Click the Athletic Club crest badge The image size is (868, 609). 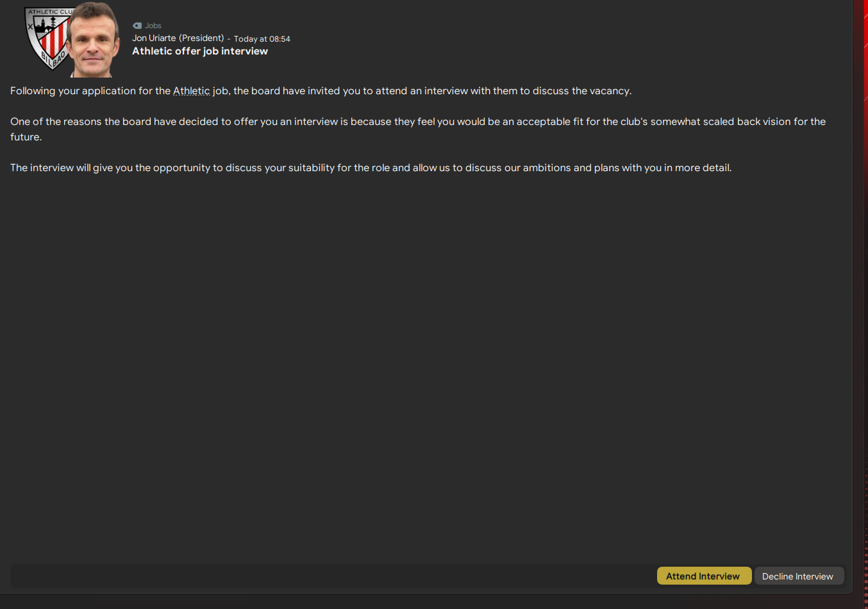click(46, 38)
